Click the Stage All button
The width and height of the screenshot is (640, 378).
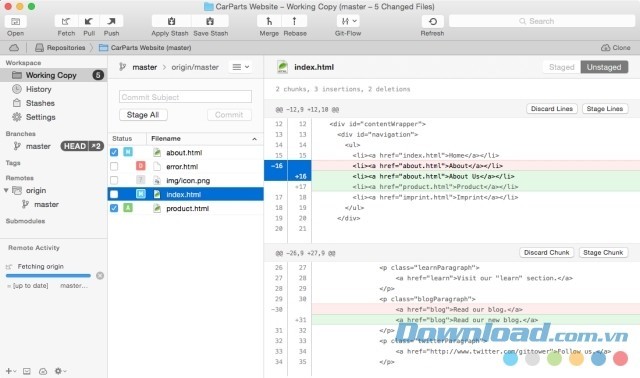[x=143, y=115]
